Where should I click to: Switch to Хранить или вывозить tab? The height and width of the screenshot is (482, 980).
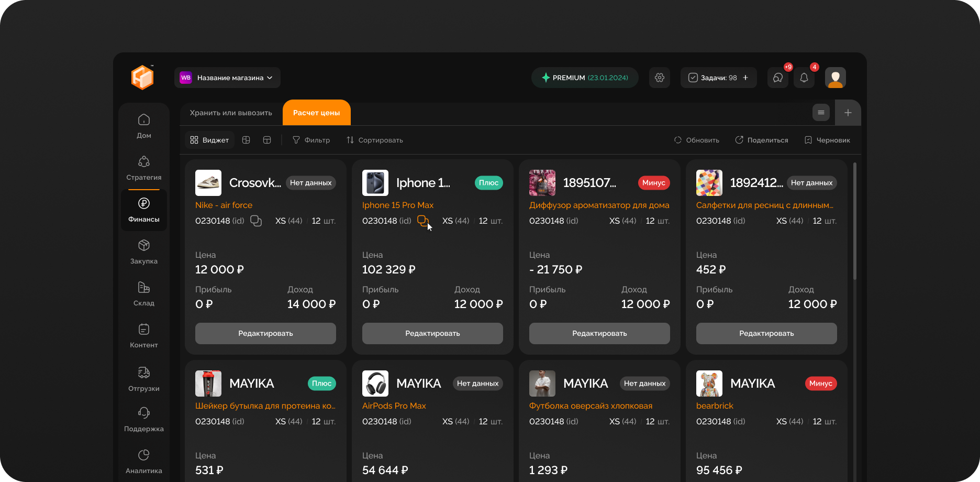[x=231, y=113]
